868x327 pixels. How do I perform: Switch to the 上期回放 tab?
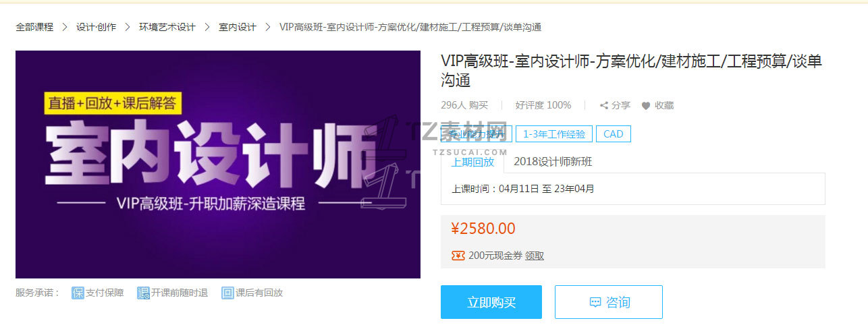pos(472,162)
